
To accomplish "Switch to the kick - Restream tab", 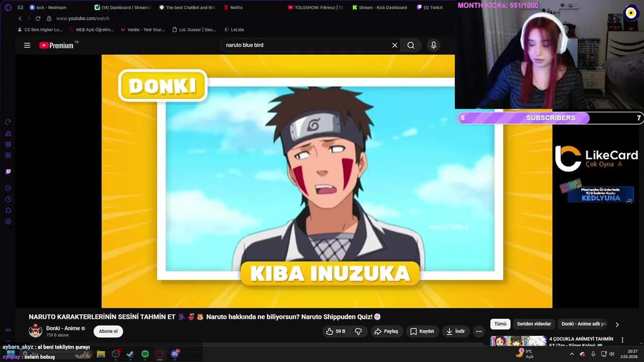I will (x=48, y=8).
